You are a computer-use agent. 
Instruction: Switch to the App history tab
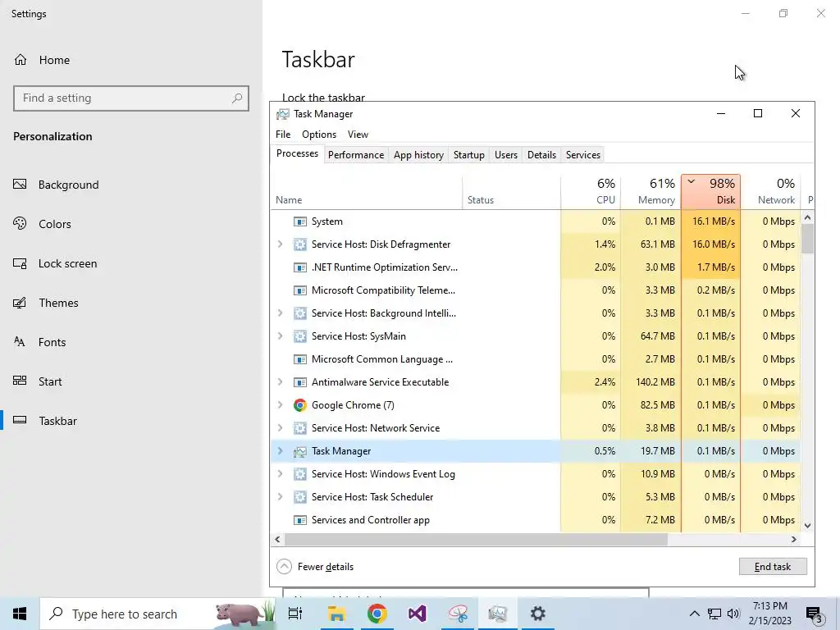click(x=418, y=155)
